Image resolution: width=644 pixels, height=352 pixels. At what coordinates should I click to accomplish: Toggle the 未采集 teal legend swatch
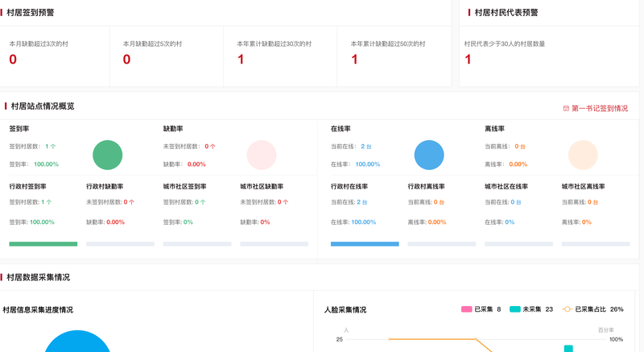point(515,309)
